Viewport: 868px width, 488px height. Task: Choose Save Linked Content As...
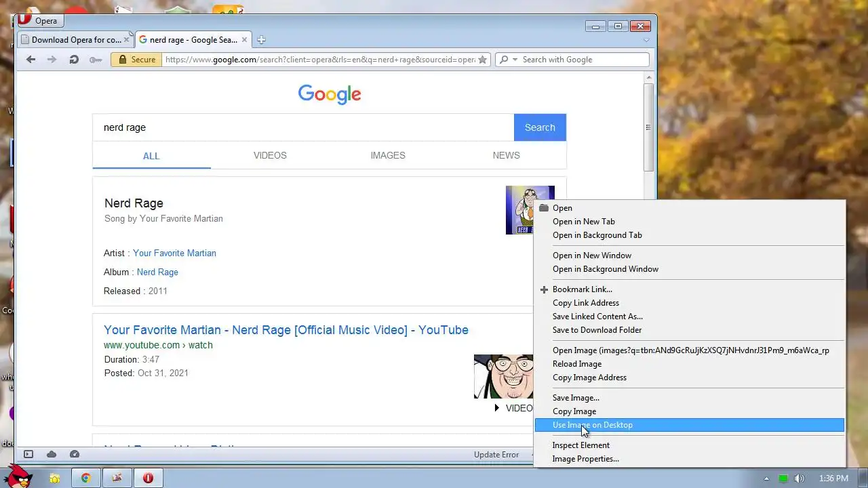pos(690,317)
